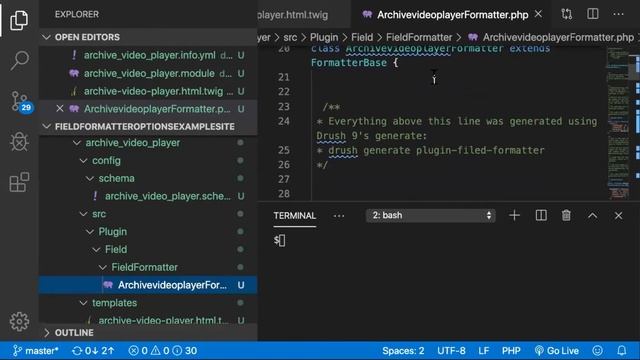
Task: Click src breadcrumb segment
Action: [290, 37]
